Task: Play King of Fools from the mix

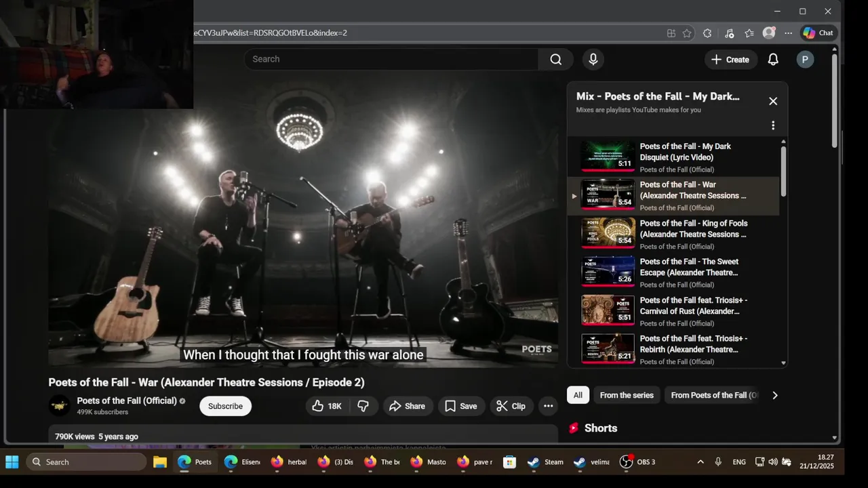Action: pos(673,235)
